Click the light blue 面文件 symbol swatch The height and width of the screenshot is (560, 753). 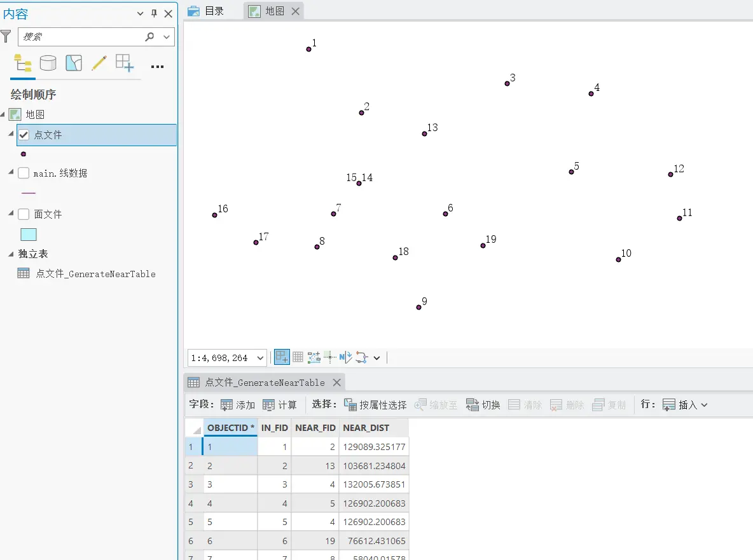click(29, 235)
